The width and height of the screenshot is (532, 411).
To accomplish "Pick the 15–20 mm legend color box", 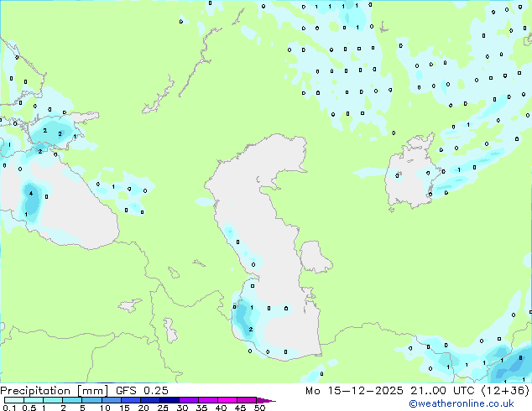I will [131, 400].
